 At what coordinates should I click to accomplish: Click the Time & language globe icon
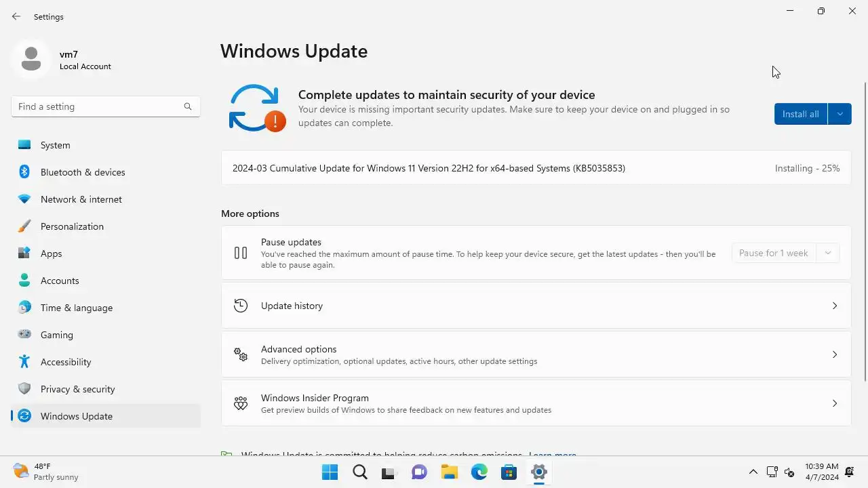click(24, 308)
